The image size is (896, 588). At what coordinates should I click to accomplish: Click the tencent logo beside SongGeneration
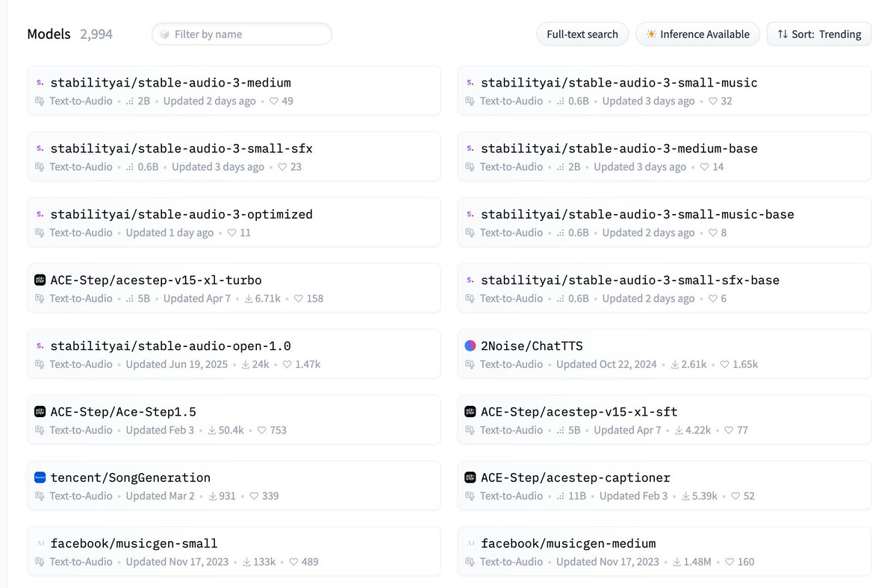(40, 478)
